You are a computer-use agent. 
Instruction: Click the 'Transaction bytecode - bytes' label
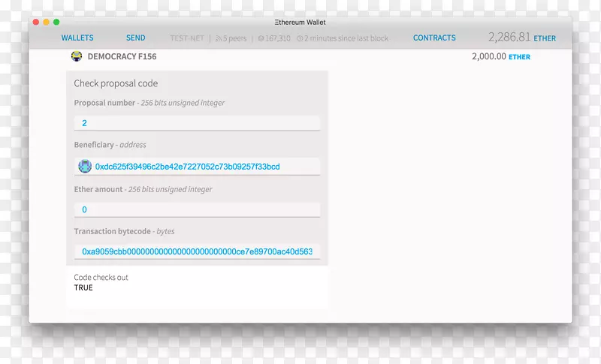click(124, 231)
